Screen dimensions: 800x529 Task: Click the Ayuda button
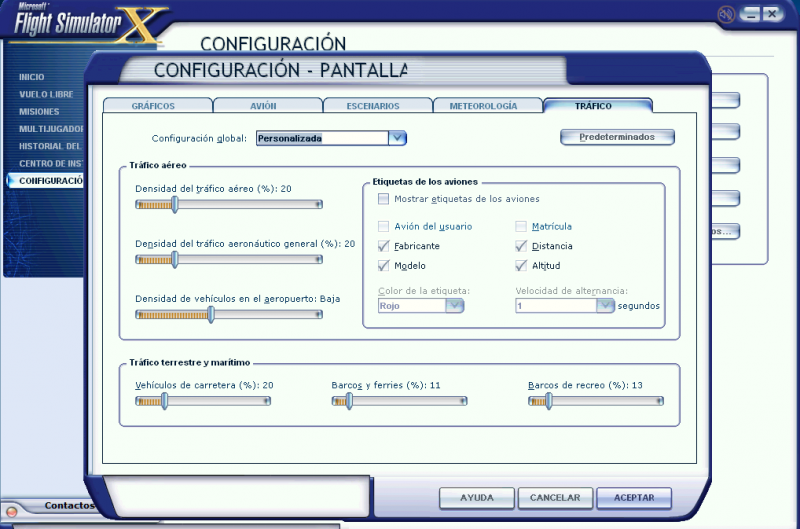click(477, 498)
